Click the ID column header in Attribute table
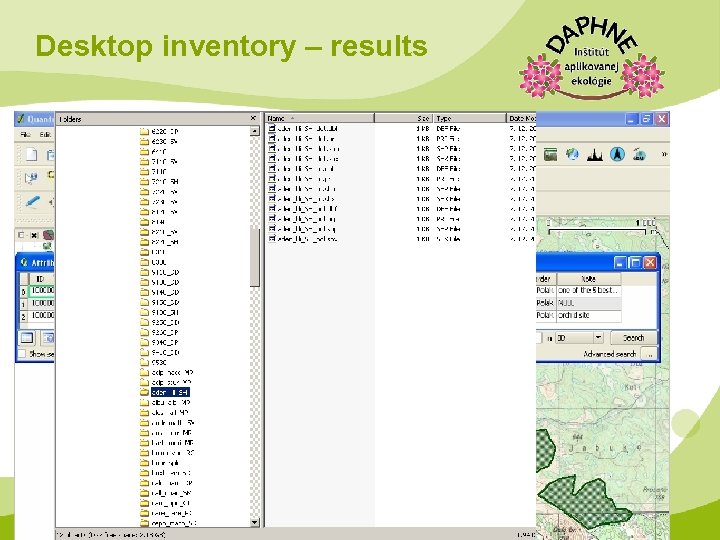The height and width of the screenshot is (540, 720). 40,279
